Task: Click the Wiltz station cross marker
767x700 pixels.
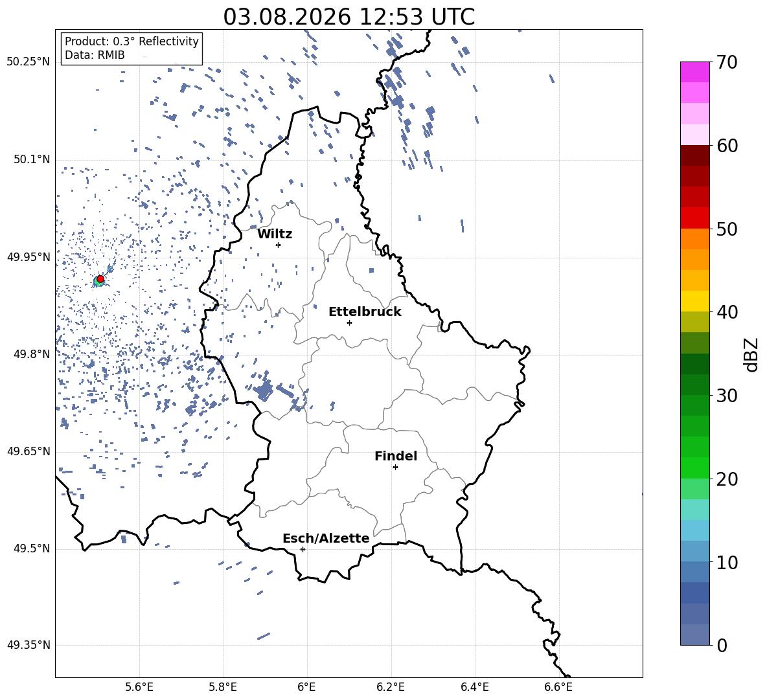Action: pos(278,245)
